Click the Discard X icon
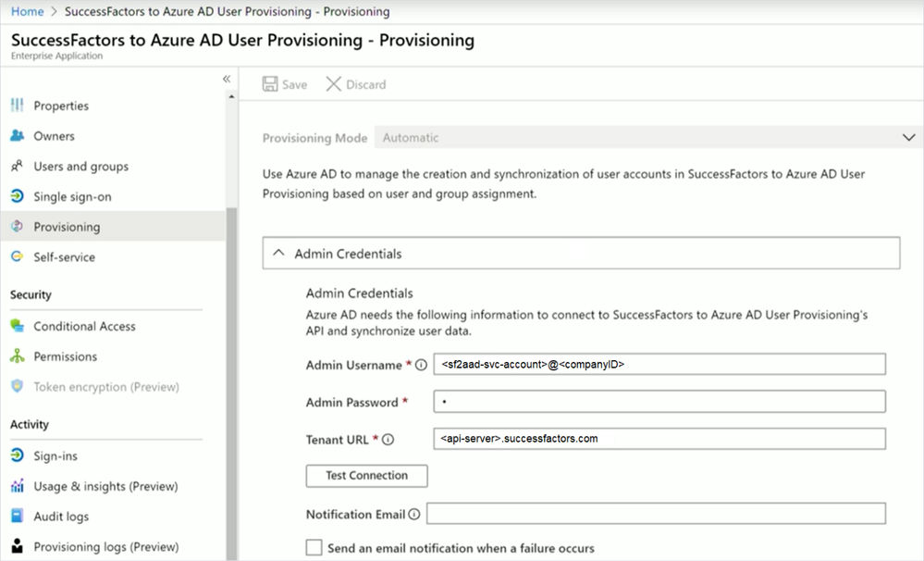Viewport: 924px width, 561px height. 334,83
